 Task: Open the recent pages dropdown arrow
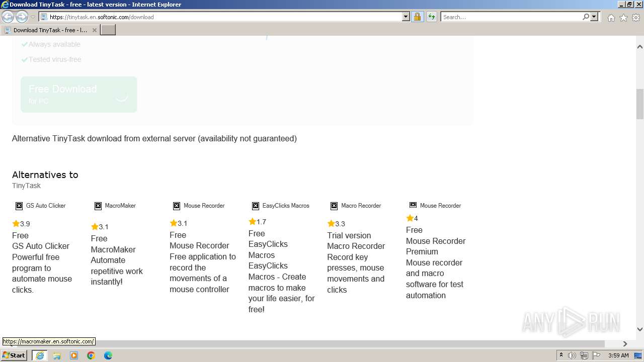pyautogui.click(x=33, y=17)
